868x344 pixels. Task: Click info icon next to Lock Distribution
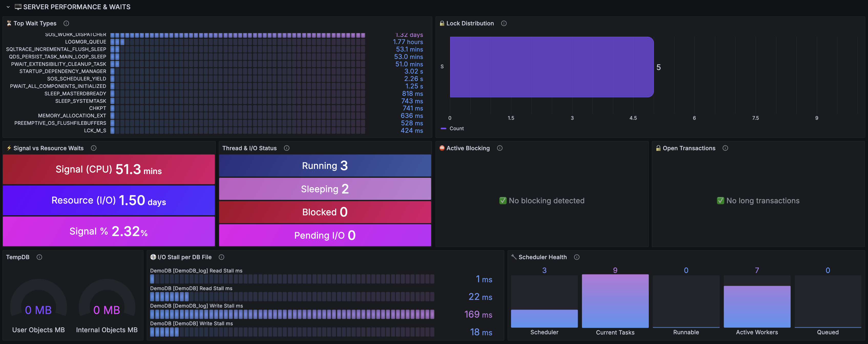pos(504,23)
